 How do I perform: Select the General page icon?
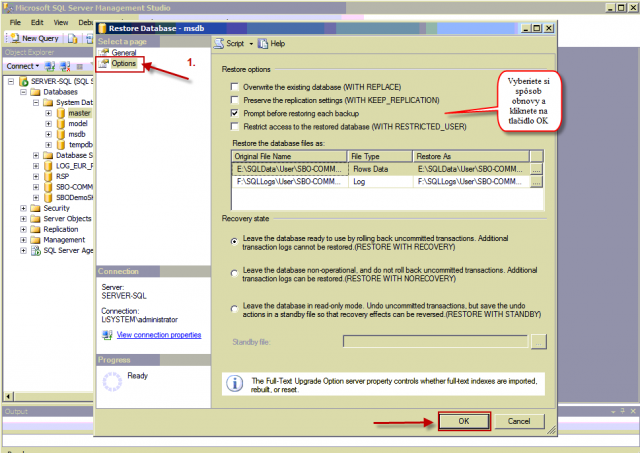point(104,52)
